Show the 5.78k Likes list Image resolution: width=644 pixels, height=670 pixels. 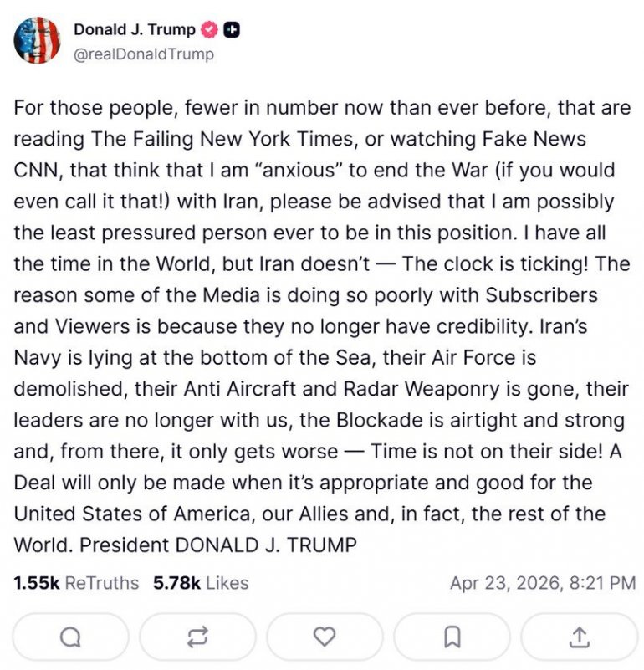(x=200, y=583)
